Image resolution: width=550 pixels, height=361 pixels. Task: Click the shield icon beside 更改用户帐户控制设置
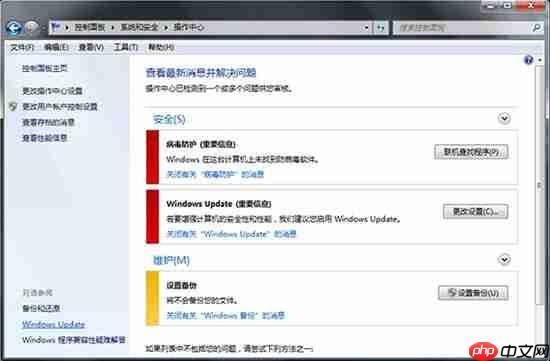(13, 106)
